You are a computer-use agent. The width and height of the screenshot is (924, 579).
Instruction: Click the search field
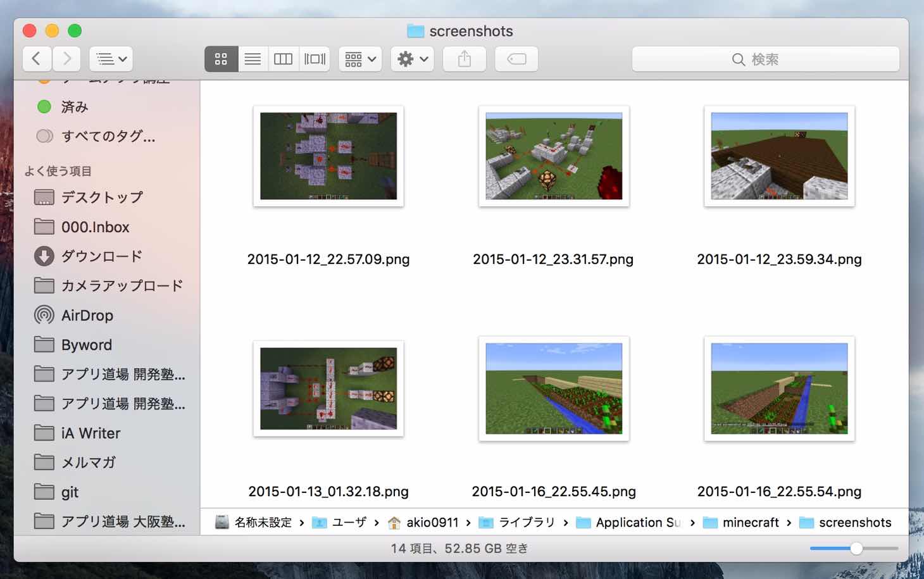[765, 59]
